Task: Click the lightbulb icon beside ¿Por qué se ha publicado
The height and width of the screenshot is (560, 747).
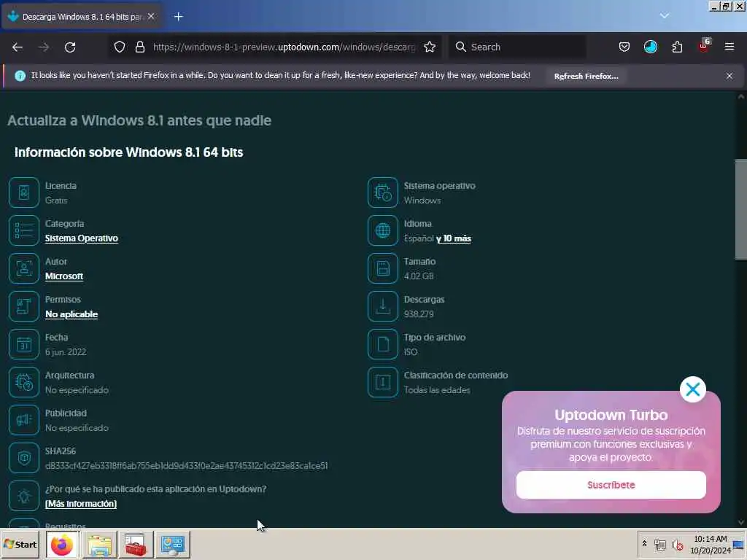Action: coord(24,496)
